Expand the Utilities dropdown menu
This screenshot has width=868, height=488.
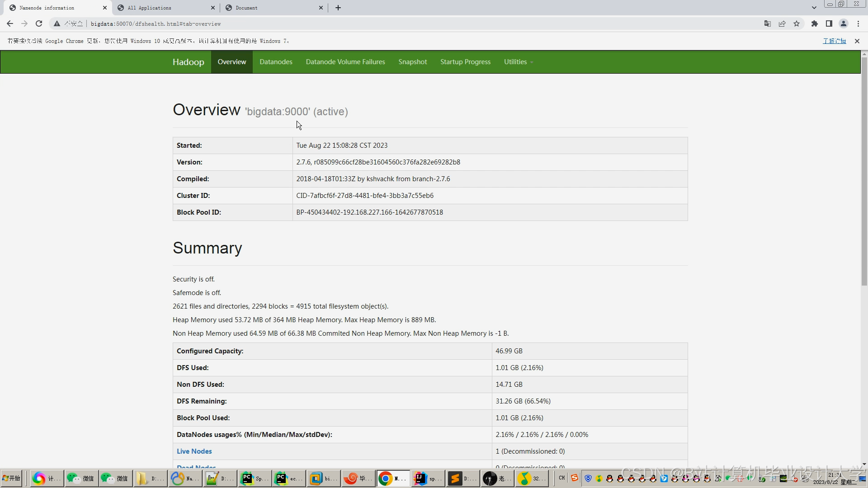pos(518,62)
